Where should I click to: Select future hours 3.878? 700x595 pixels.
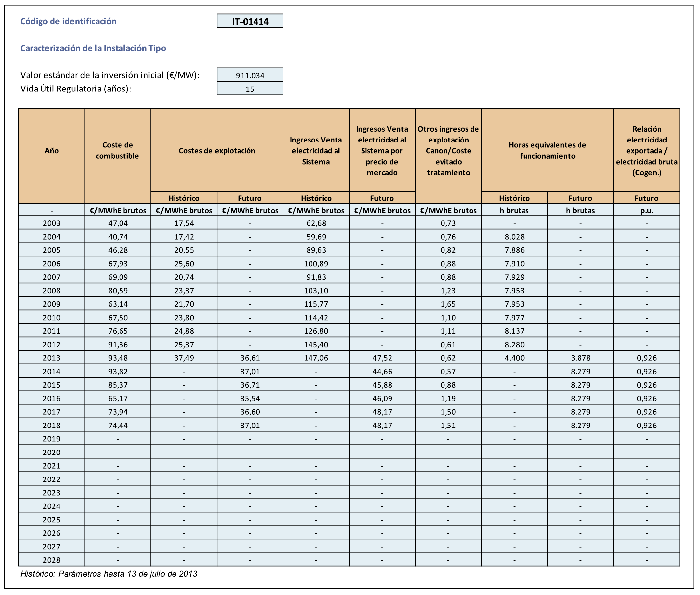coord(580,358)
